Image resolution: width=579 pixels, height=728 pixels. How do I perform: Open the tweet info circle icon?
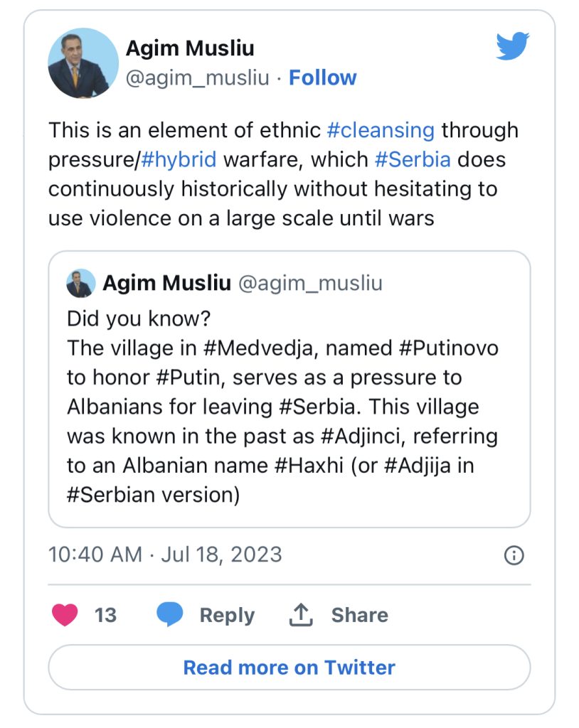pos(514,555)
